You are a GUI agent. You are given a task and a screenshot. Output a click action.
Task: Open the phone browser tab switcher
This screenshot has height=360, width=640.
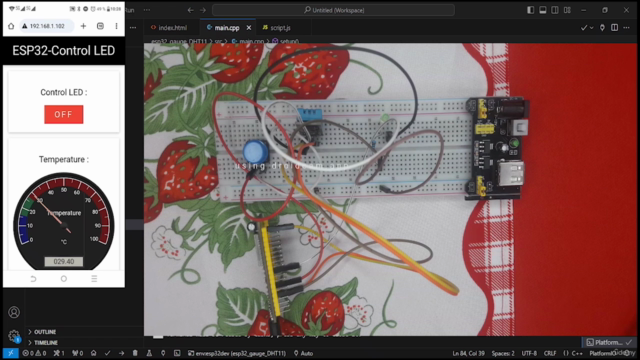(x=100, y=26)
